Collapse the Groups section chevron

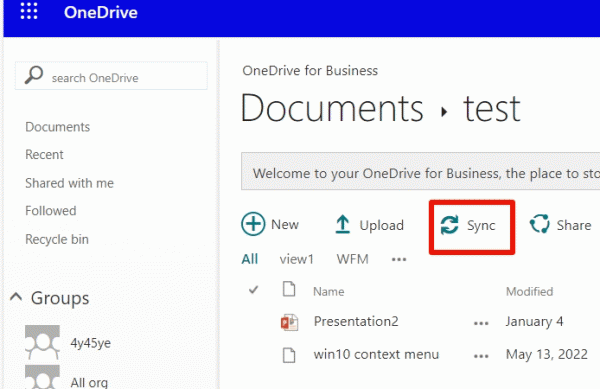click(x=16, y=297)
